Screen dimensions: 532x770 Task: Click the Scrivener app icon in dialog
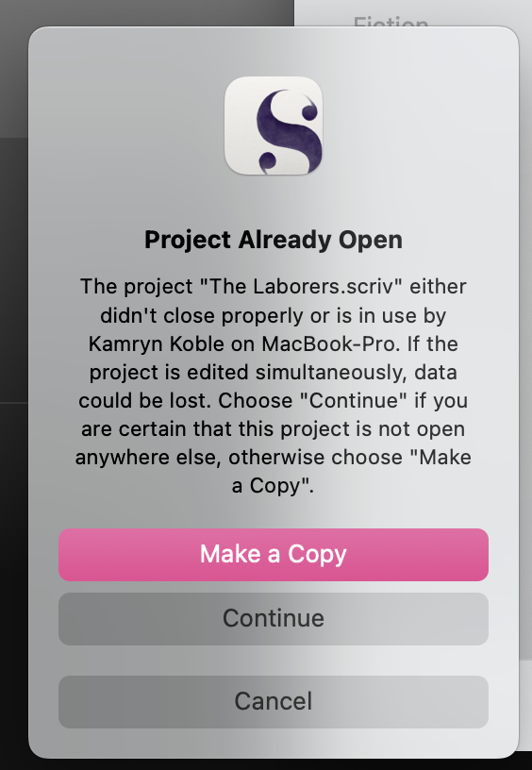click(x=274, y=126)
